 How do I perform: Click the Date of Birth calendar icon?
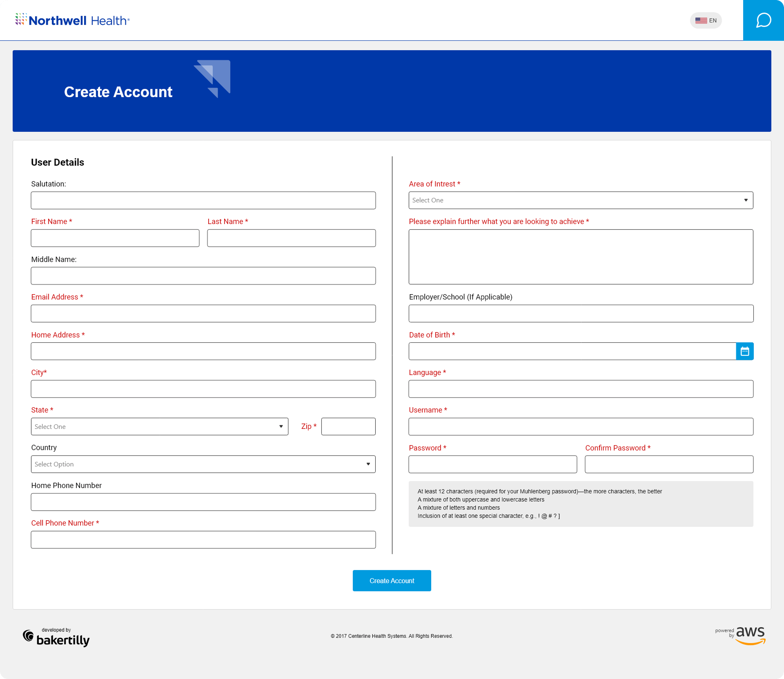click(744, 351)
